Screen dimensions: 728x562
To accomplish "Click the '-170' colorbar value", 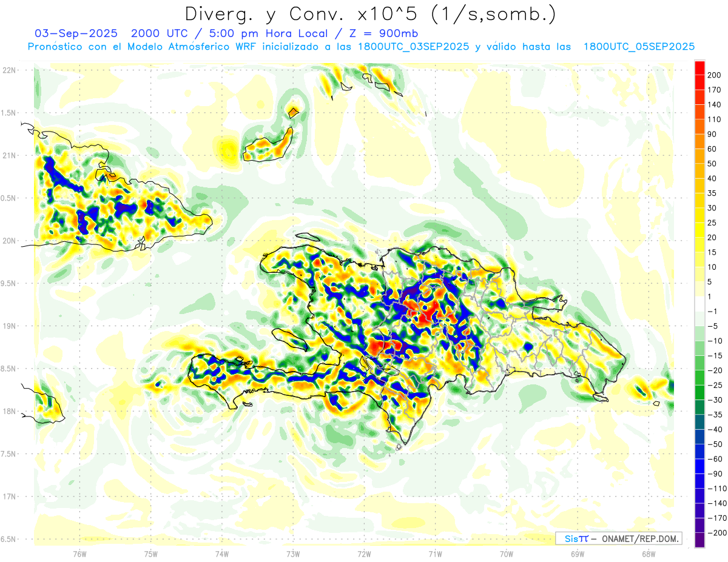I will 717,518.
